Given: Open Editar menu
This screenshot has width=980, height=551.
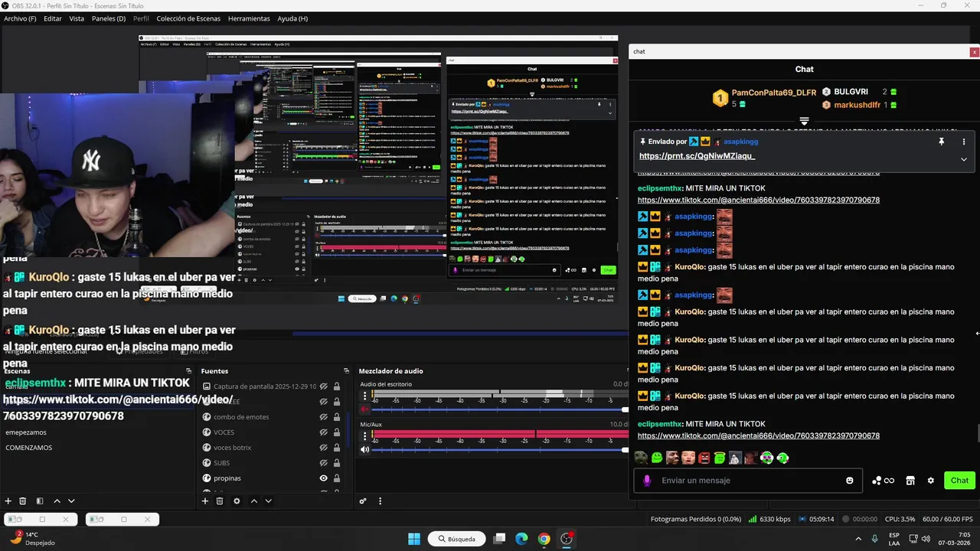Looking at the screenshot, I should pyautogui.click(x=53, y=18).
